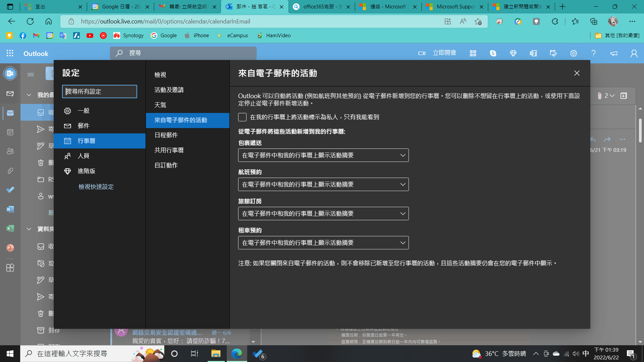Open the 旅館訂房 dropdown

(323, 214)
